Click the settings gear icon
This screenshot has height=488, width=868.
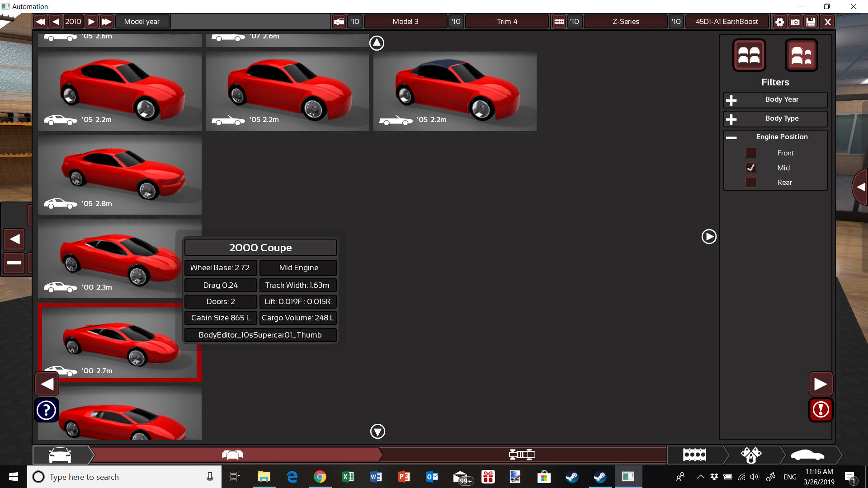(779, 22)
